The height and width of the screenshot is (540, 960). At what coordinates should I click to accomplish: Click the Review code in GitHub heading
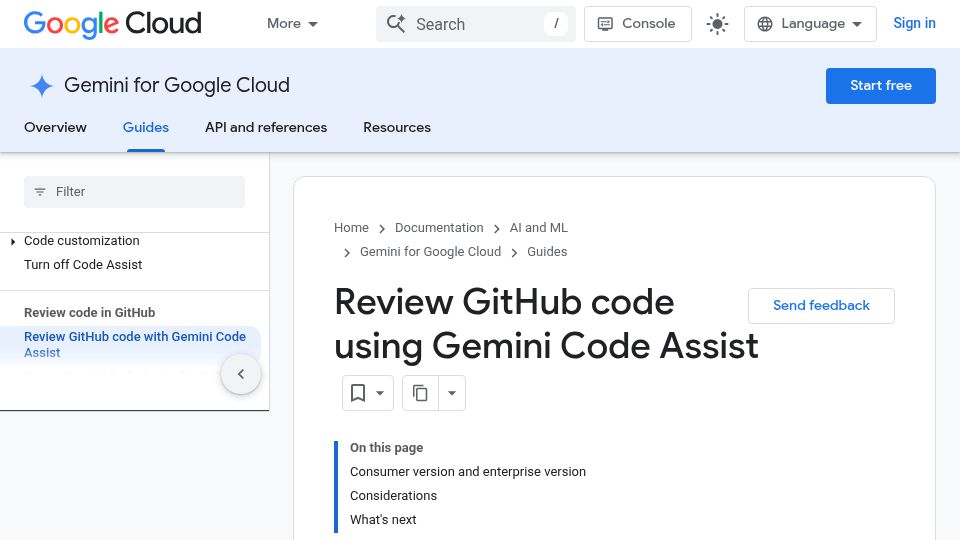click(x=89, y=312)
